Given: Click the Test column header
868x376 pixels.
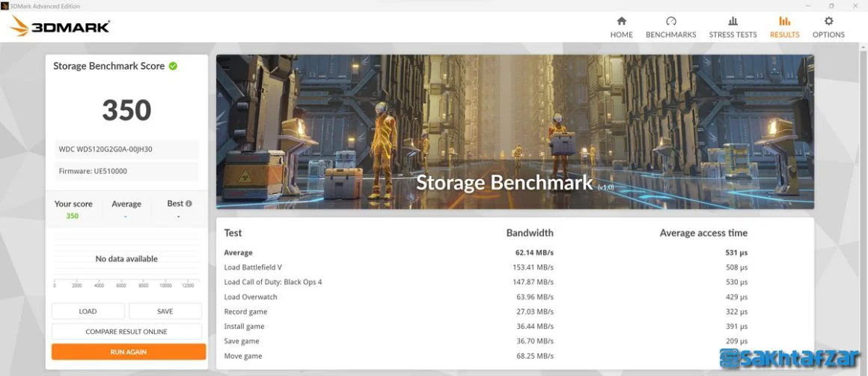Looking at the screenshot, I should click(233, 233).
